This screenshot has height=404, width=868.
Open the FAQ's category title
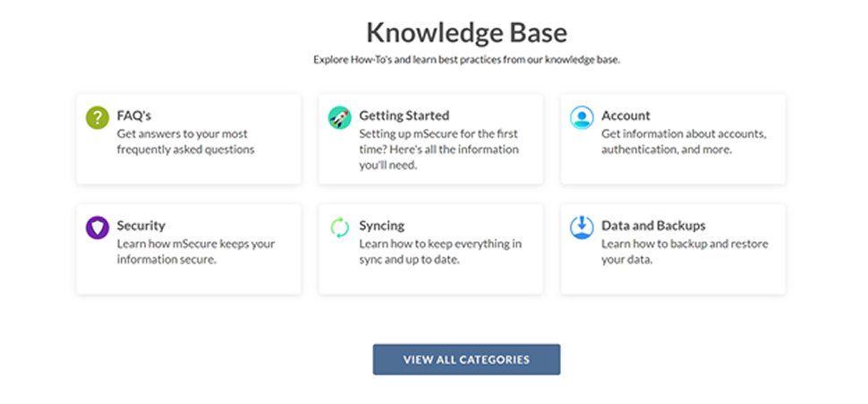[x=134, y=115]
